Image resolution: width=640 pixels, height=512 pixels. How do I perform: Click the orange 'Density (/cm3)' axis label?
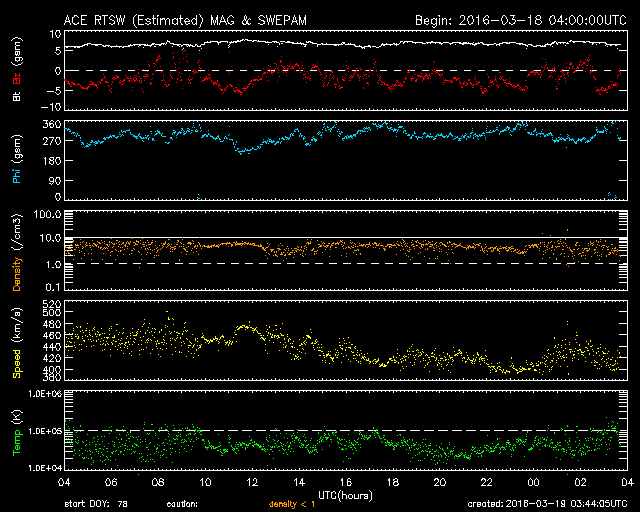tap(16, 253)
